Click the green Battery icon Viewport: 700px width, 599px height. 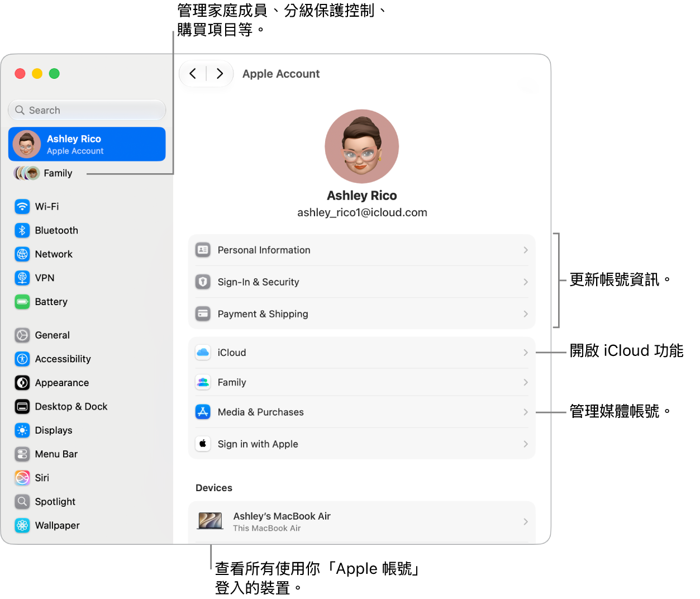(22, 302)
